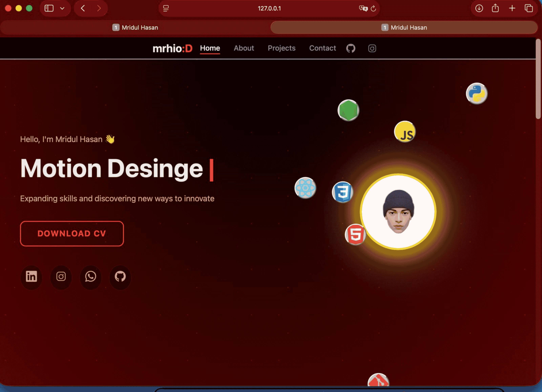Toggle the Safari sidebar button
Screen dimensions: 542x392
49,8
